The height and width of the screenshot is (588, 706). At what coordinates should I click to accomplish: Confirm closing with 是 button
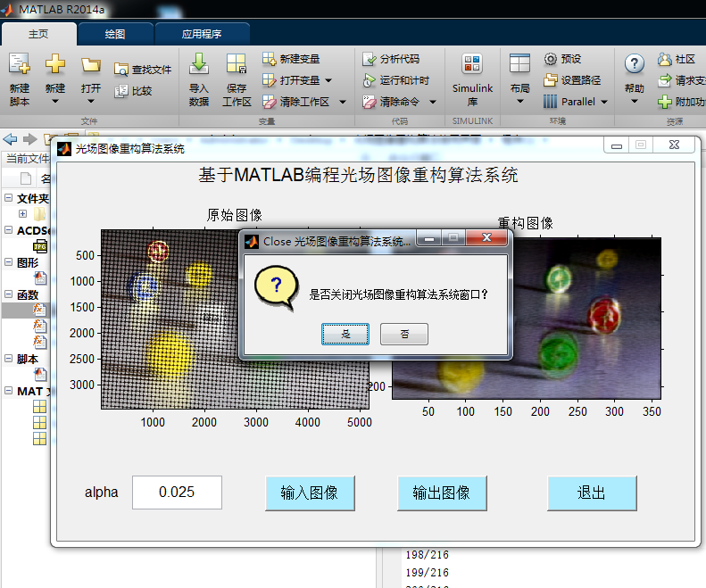[345, 334]
